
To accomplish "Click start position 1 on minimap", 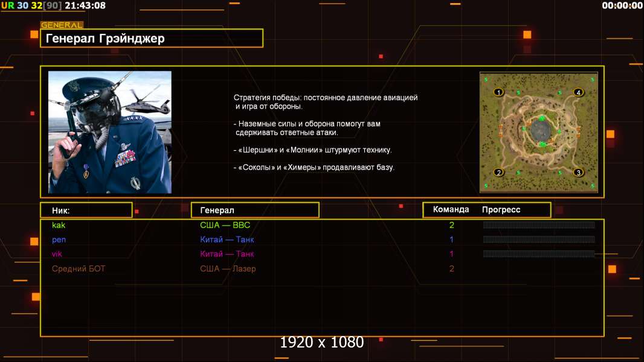I will click(x=498, y=92).
